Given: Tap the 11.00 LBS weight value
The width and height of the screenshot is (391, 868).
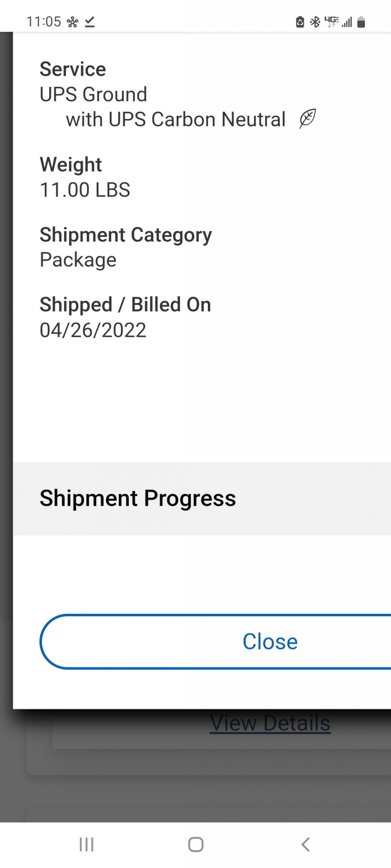Looking at the screenshot, I should coord(85,189).
